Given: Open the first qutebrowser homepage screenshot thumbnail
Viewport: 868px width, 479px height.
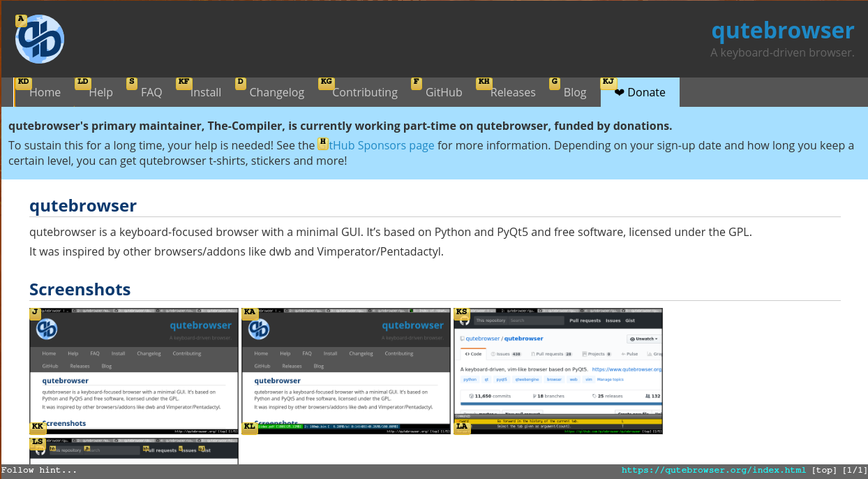Looking at the screenshot, I should tap(134, 371).
